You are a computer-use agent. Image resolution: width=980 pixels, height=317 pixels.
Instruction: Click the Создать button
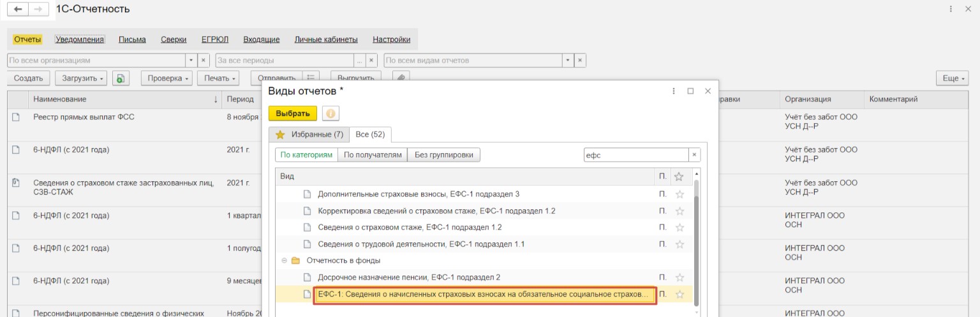tap(28, 78)
